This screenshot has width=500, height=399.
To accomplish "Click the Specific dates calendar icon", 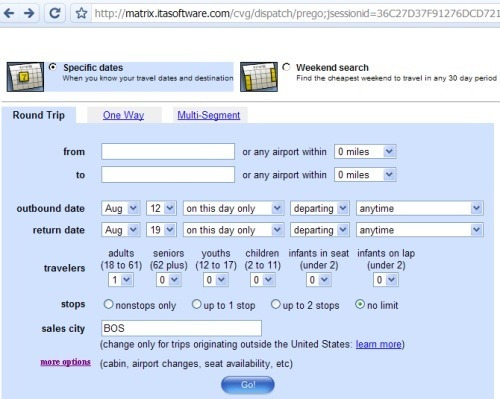I will pyautogui.click(x=26, y=77).
